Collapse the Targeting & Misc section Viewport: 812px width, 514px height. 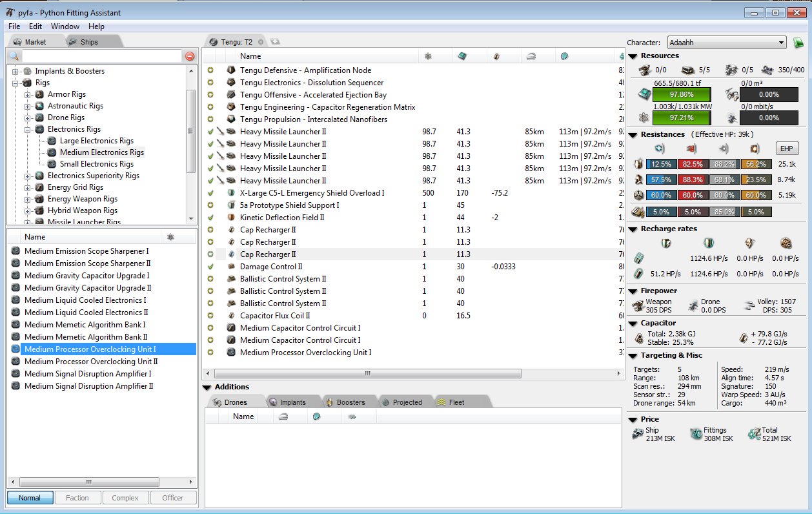click(633, 356)
